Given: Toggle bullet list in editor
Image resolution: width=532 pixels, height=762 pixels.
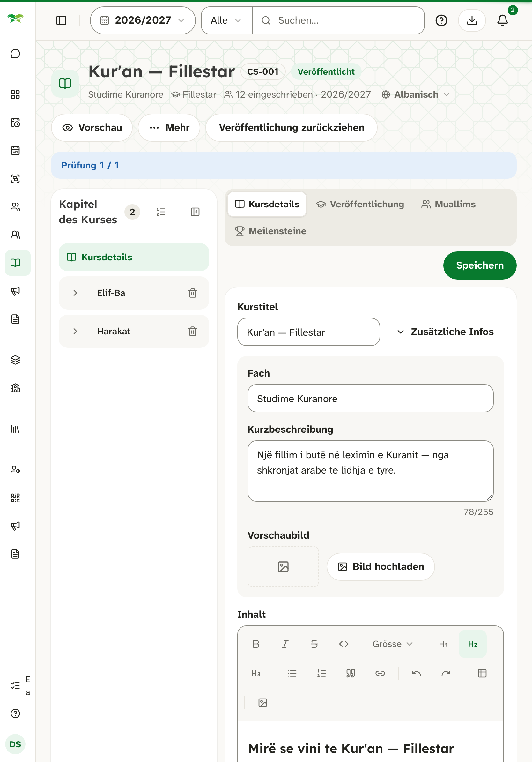Looking at the screenshot, I should (x=292, y=673).
